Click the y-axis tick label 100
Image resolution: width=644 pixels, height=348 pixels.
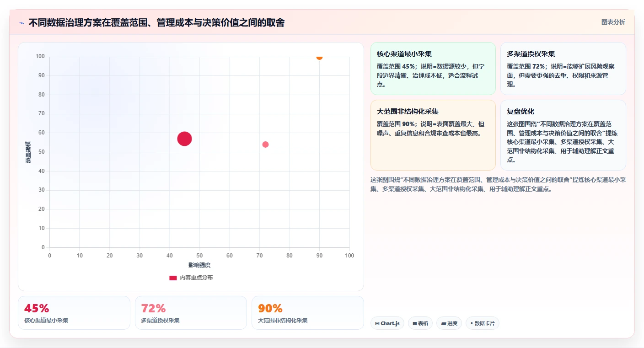(40, 56)
